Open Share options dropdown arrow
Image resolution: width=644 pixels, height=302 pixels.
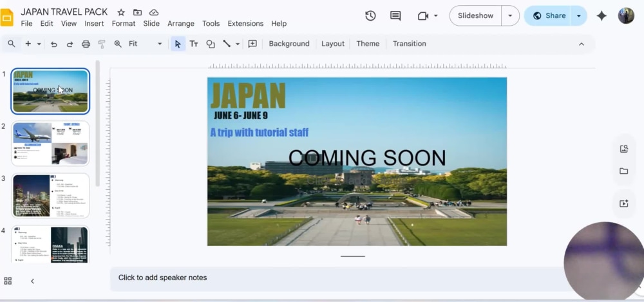tap(579, 15)
